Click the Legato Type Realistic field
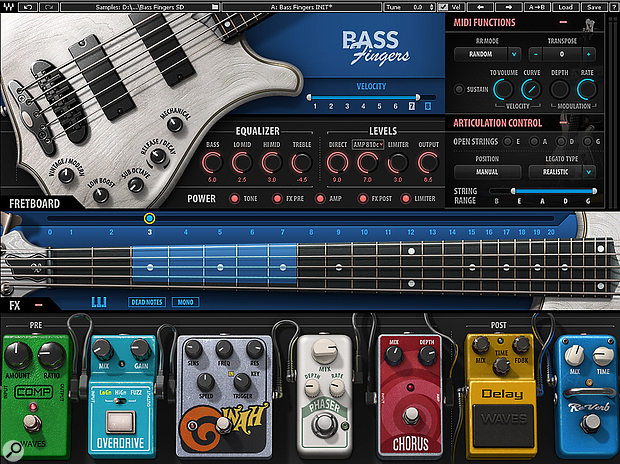 tap(556, 172)
